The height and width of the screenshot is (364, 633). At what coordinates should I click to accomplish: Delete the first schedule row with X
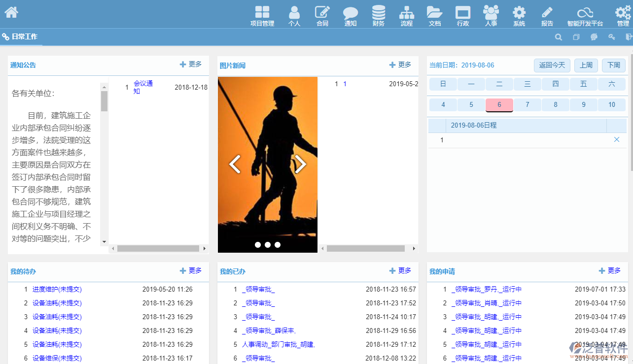click(x=616, y=140)
